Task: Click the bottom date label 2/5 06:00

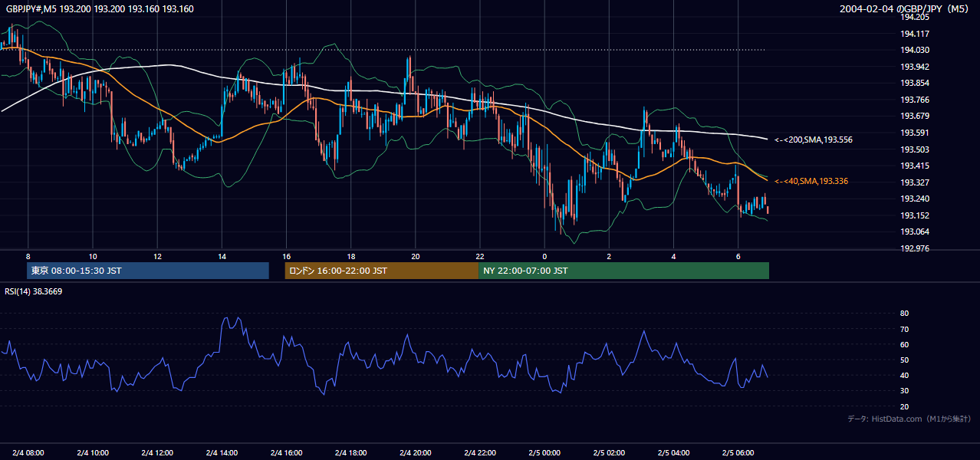Action: (738, 452)
